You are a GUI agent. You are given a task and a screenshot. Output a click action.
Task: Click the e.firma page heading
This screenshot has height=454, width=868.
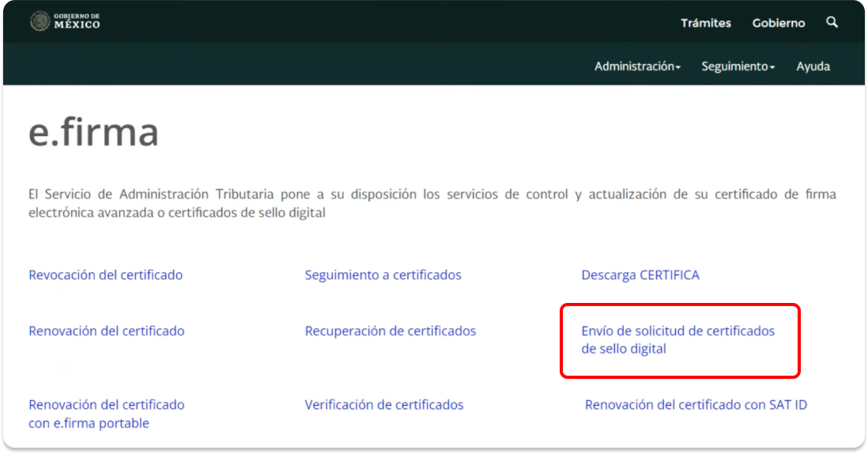[x=93, y=132]
